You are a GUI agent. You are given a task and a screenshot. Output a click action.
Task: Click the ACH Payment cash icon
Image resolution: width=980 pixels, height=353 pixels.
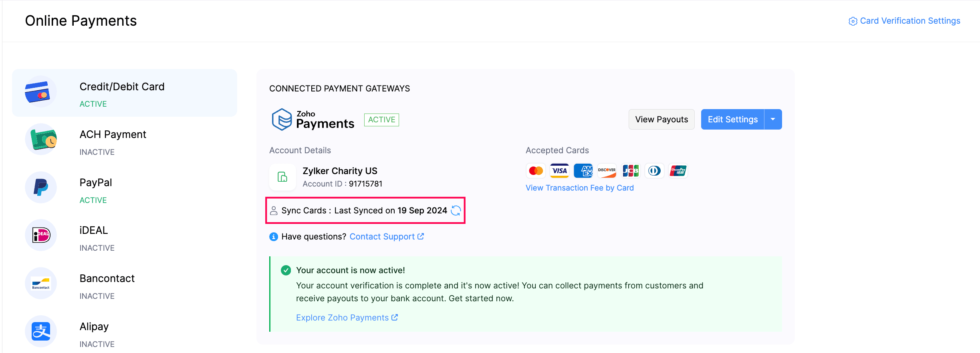coord(41,140)
